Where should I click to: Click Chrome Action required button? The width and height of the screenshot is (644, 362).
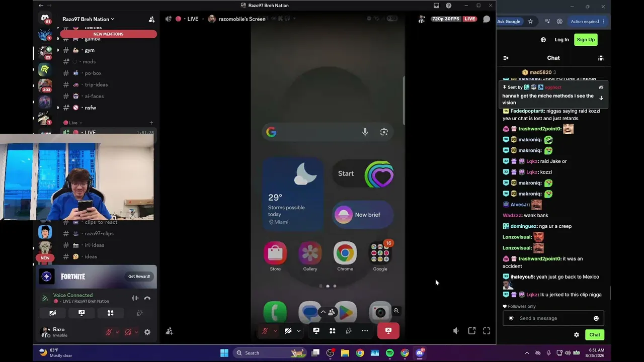click(x=587, y=21)
